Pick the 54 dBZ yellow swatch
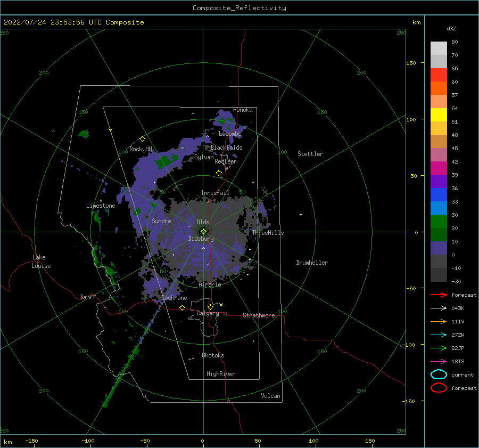Viewport: 479px width, 448px height. click(439, 115)
